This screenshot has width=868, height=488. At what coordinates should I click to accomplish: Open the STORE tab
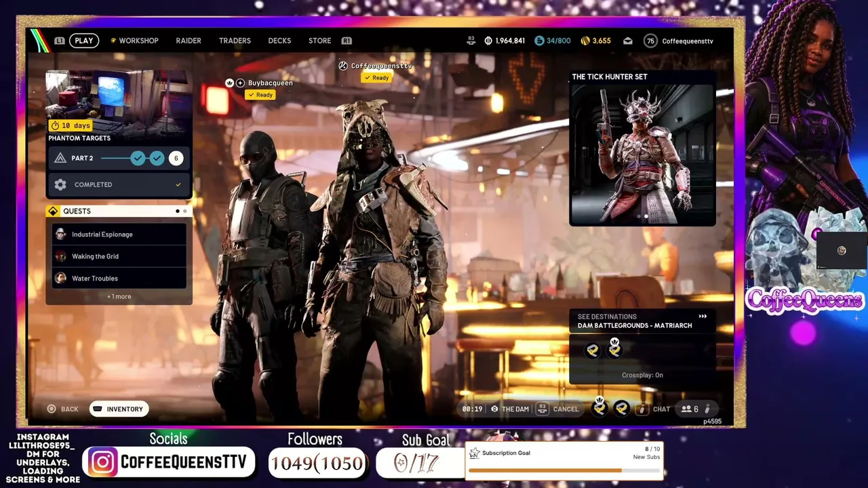click(x=320, y=41)
